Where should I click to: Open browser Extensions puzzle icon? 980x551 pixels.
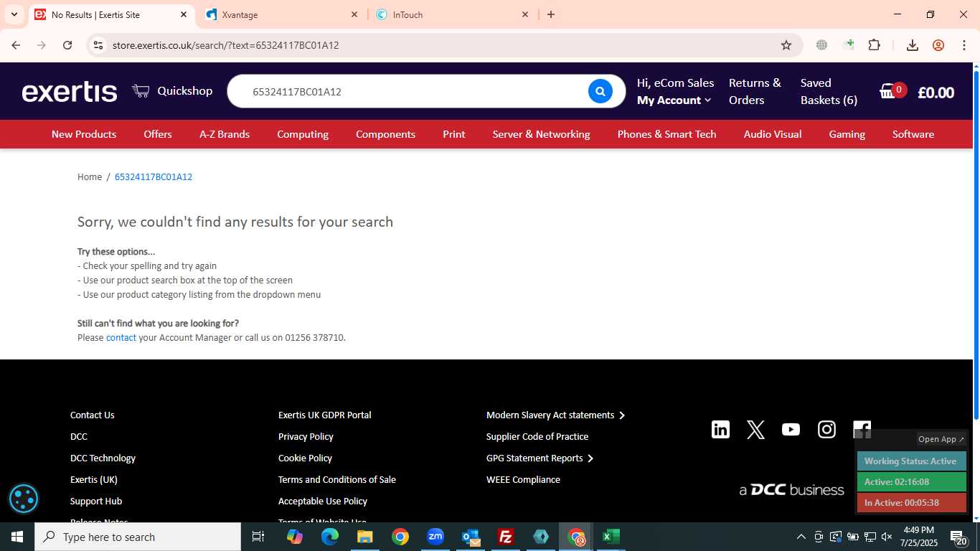(874, 45)
